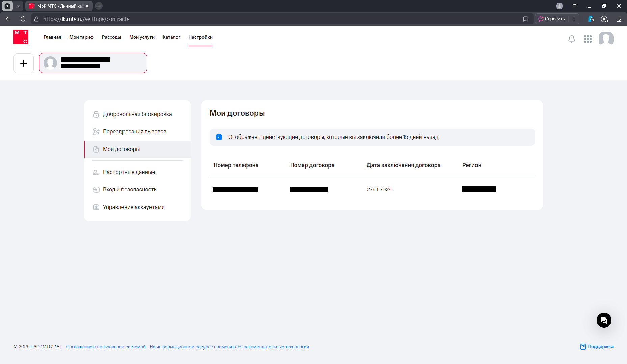The height and width of the screenshot is (364, 627).
Task: Go to Мой тариф tab
Action: [81, 37]
